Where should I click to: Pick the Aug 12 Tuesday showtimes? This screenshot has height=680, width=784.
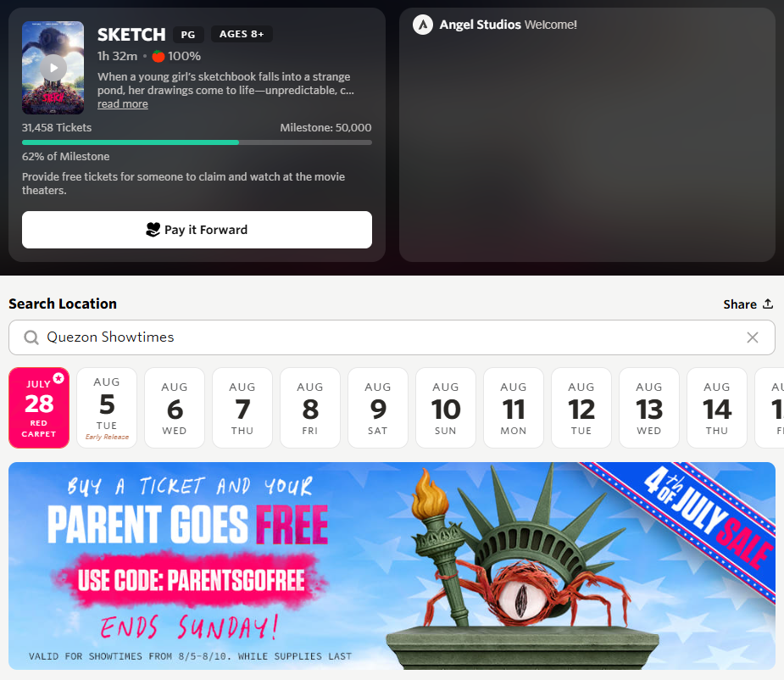point(581,408)
